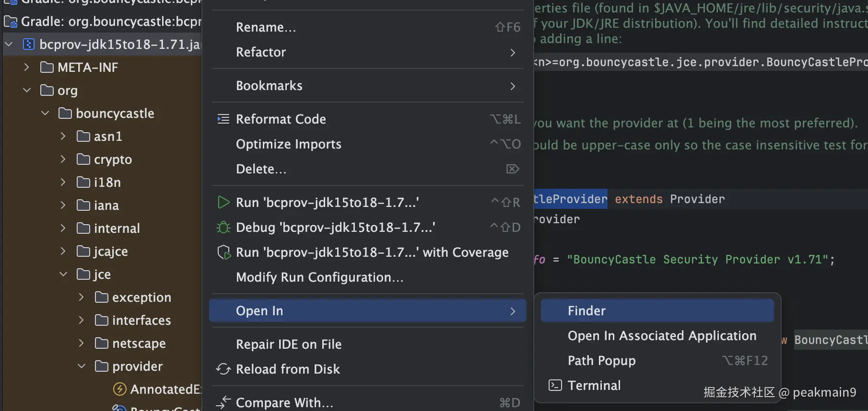Collapse the jce package folder
The image size is (868, 411).
pos(63,274)
